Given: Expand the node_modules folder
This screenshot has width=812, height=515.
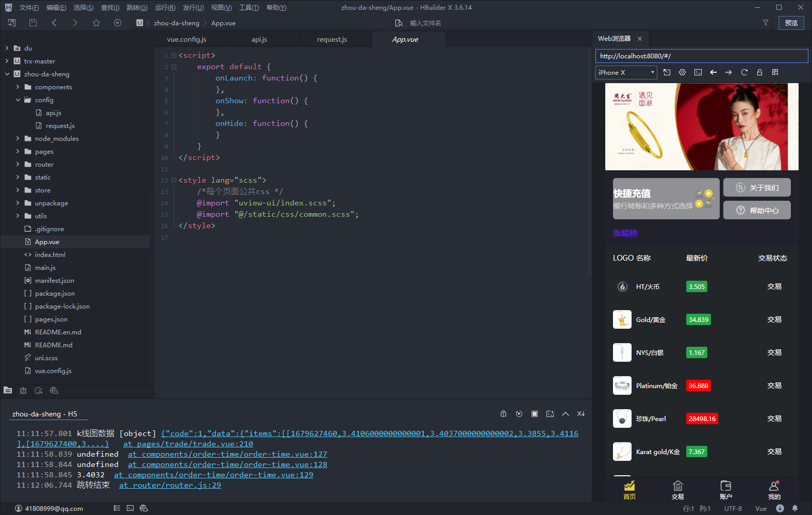Looking at the screenshot, I should pyautogui.click(x=18, y=138).
